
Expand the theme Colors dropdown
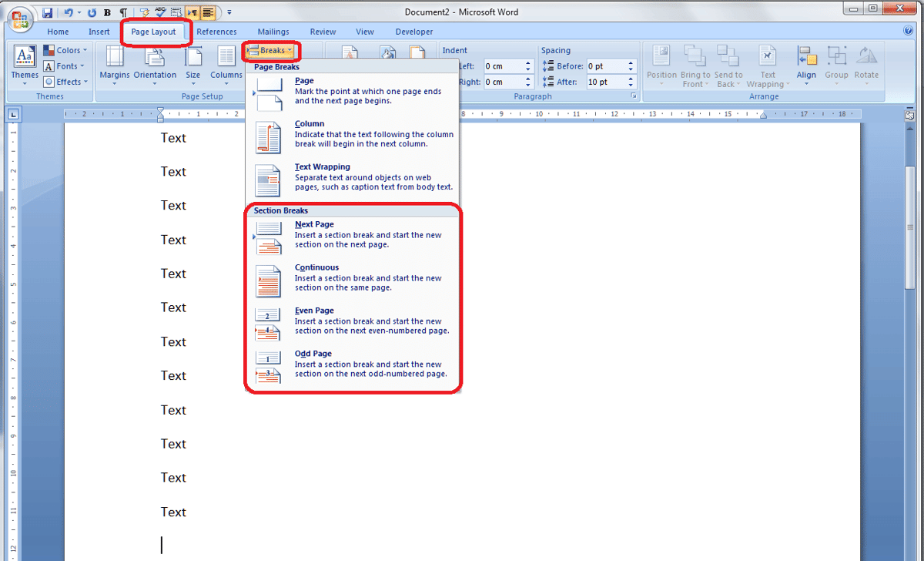pyautogui.click(x=66, y=51)
